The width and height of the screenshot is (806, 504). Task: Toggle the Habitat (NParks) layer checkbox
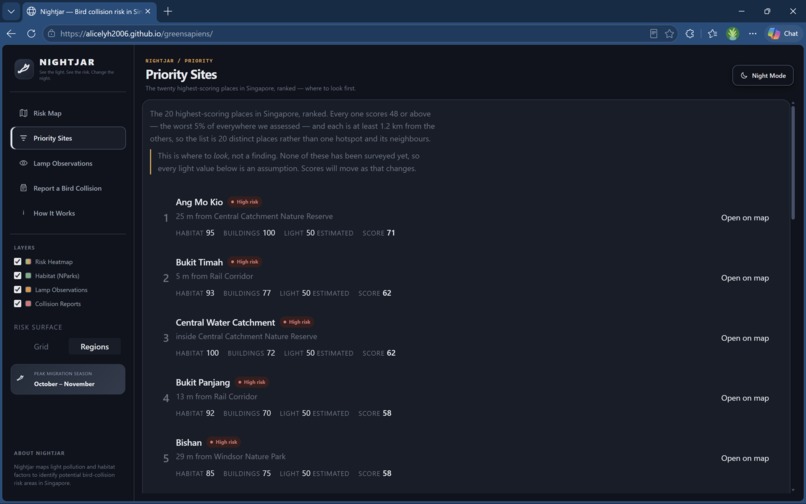point(17,276)
